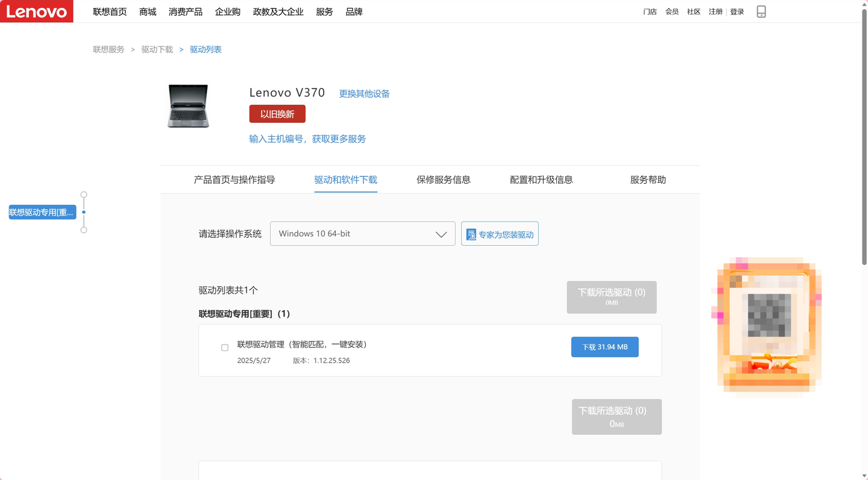This screenshot has height=480, width=868.
Task: Go to 驱动下载 in the breadcrumb
Action: coord(157,49)
